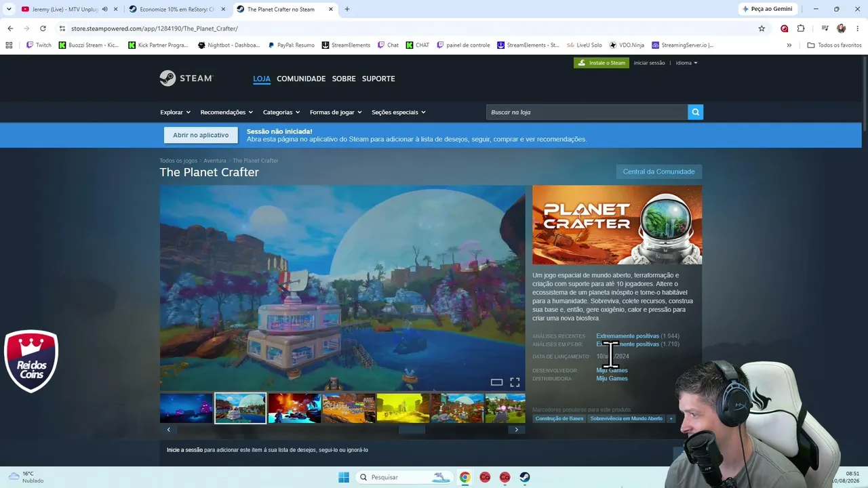The image size is (868, 488).
Task: Open the Chrome profile avatar
Action: [841, 28]
